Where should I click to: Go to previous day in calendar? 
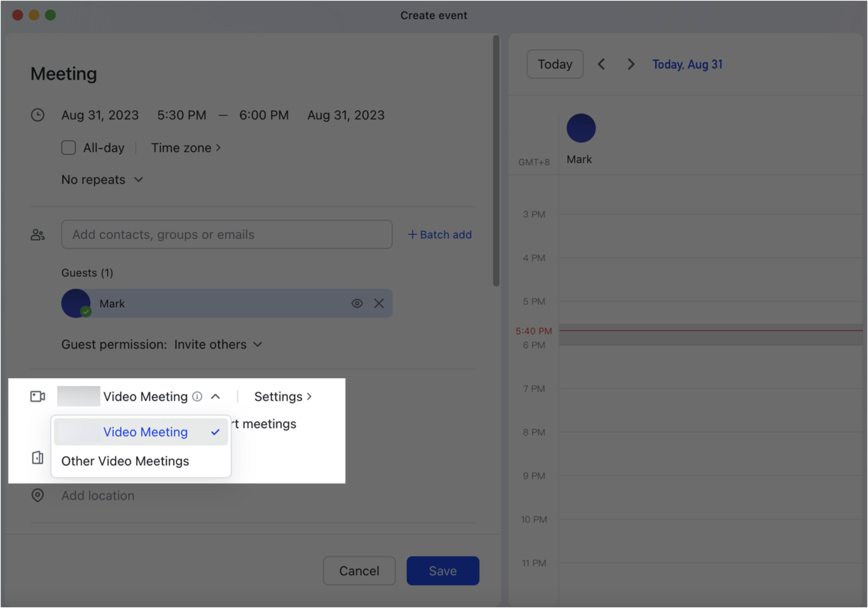coord(602,64)
